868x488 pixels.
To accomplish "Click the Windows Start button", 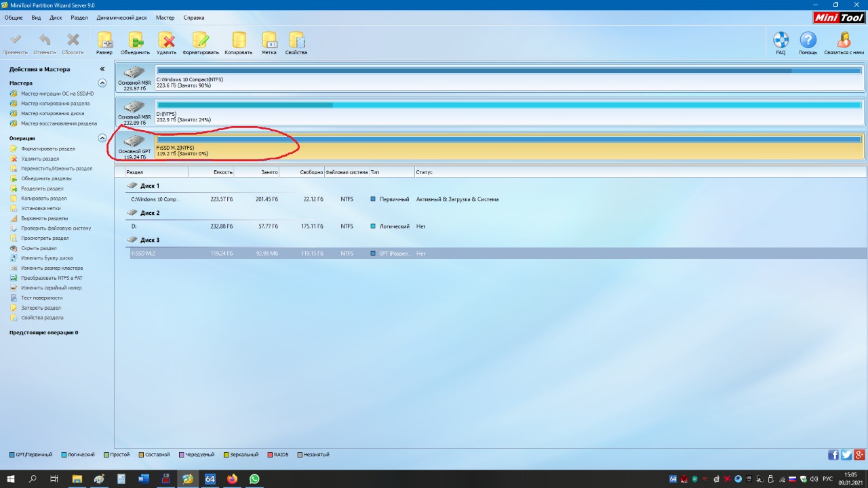I will click(x=11, y=479).
